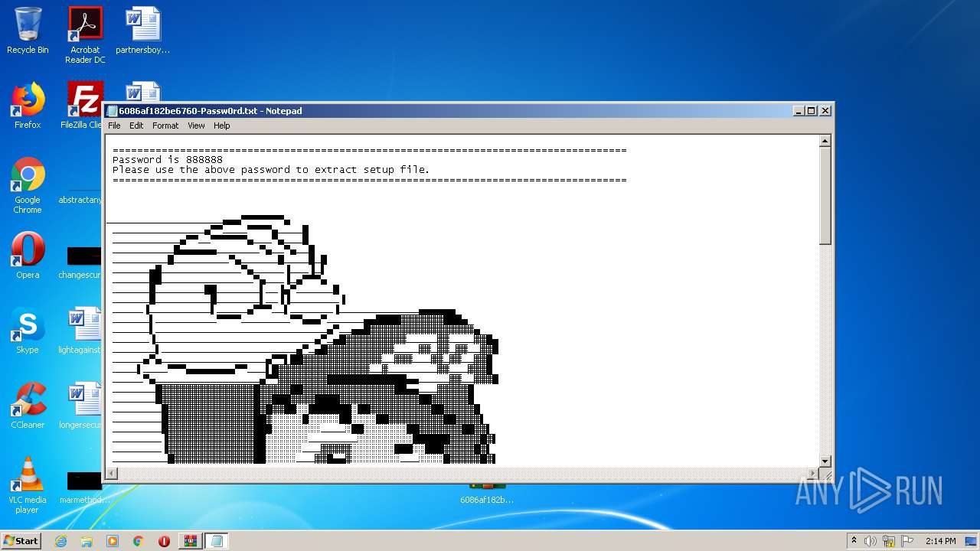Open Notepad's View menu
Screen dimensions: 980x551
(x=196, y=126)
